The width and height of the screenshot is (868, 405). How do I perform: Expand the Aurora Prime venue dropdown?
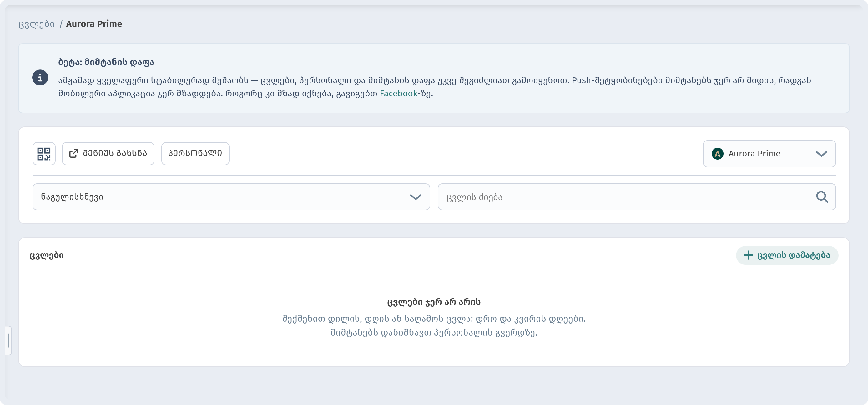(x=769, y=154)
